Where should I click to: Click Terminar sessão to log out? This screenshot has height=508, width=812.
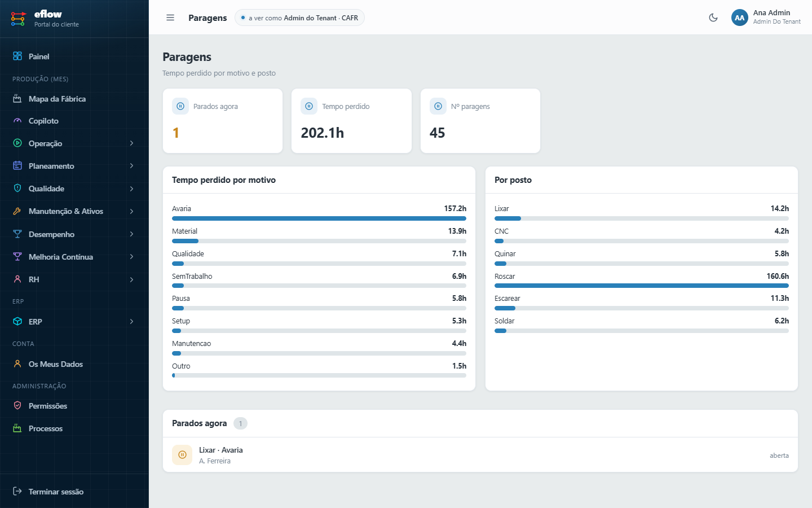tap(74, 492)
